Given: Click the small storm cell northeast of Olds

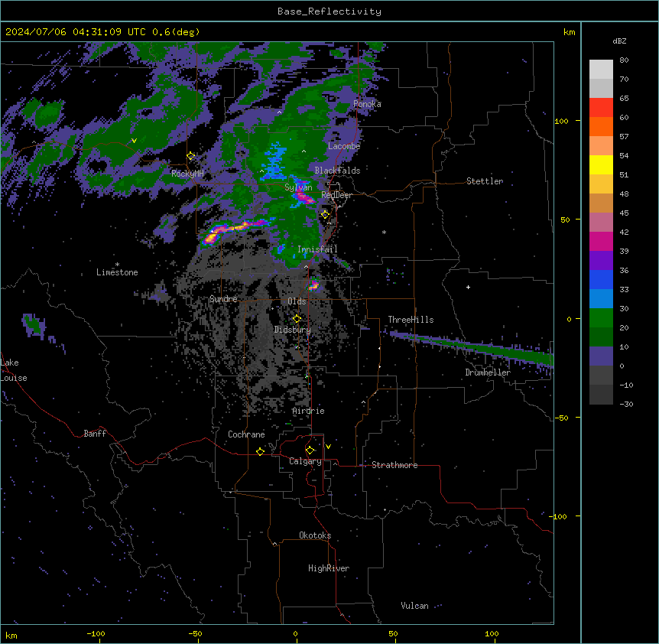Looking at the screenshot, I should click(313, 285).
